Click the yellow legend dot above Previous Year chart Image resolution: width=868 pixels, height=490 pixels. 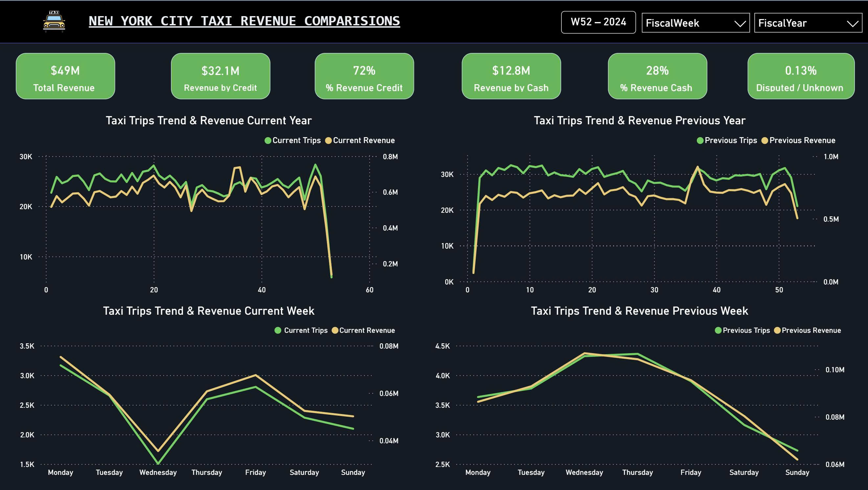[x=765, y=140]
